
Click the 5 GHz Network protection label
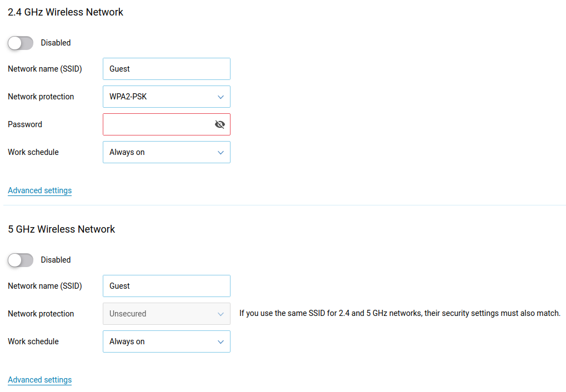pyautogui.click(x=41, y=314)
